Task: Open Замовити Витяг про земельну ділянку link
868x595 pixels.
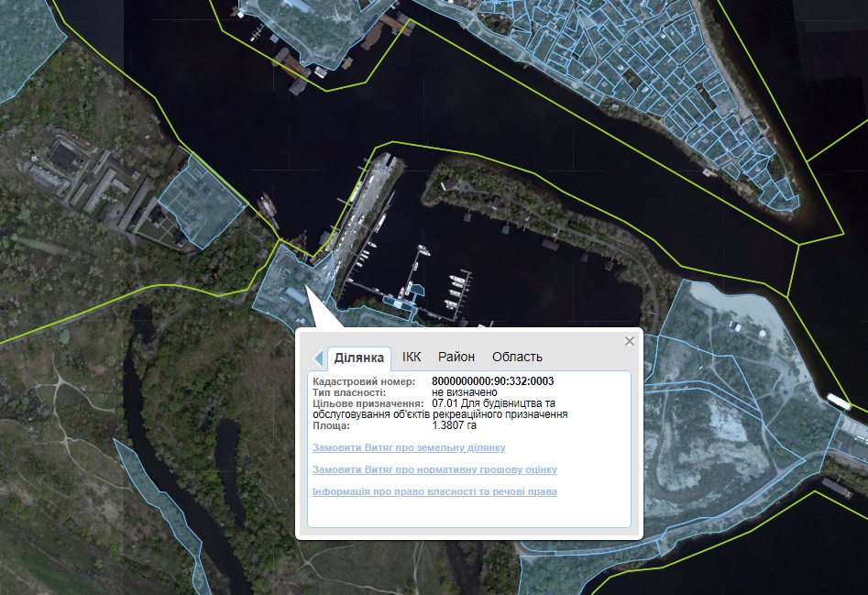Action: [x=409, y=448]
